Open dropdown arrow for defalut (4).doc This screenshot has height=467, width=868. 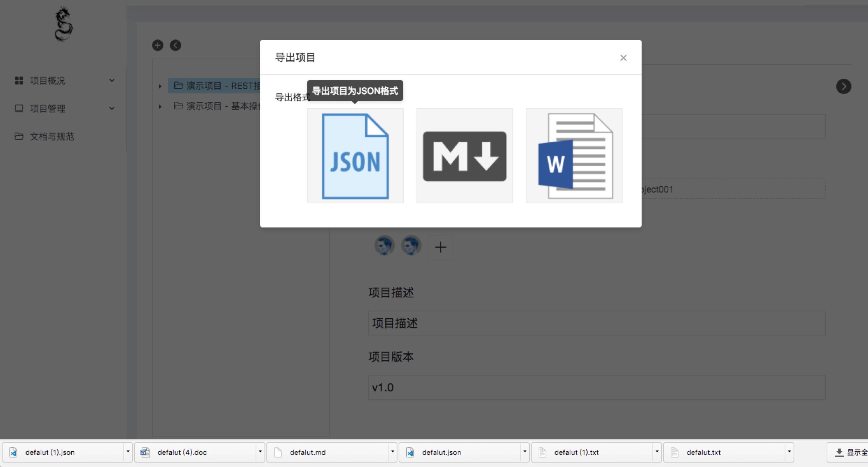coord(260,452)
